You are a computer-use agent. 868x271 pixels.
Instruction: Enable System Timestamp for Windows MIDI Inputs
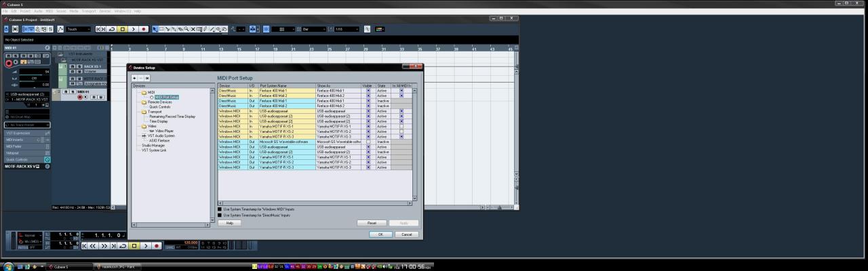click(219, 209)
